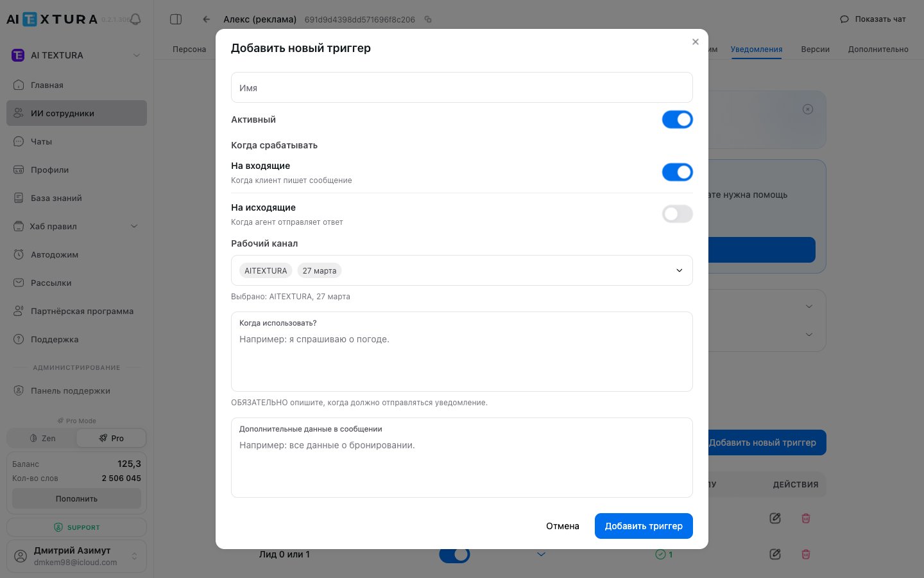Image resolution: width=924 pixels, height=578 pixels.
Task: Click the Поддержка help icon
Action: pos(19,339)
